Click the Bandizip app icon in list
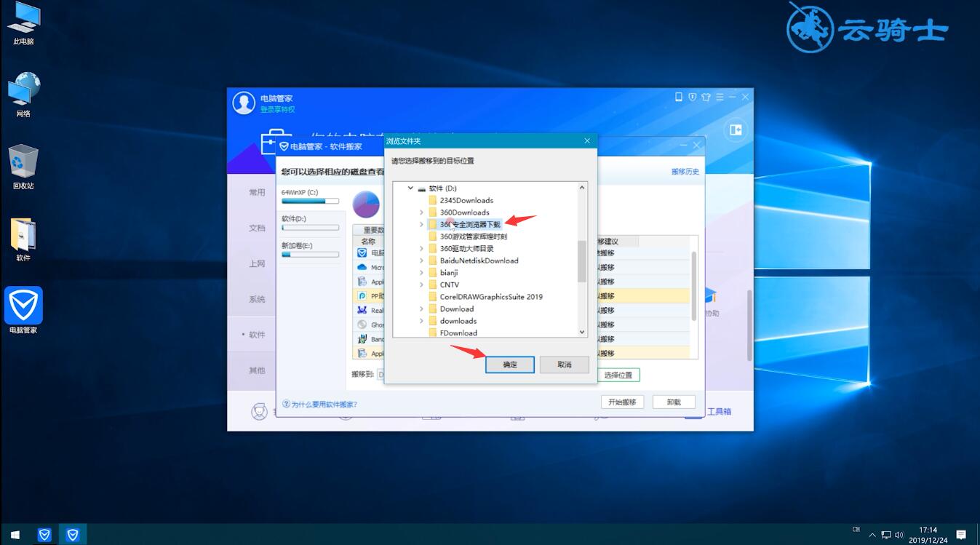 click(x=362, y=339)
